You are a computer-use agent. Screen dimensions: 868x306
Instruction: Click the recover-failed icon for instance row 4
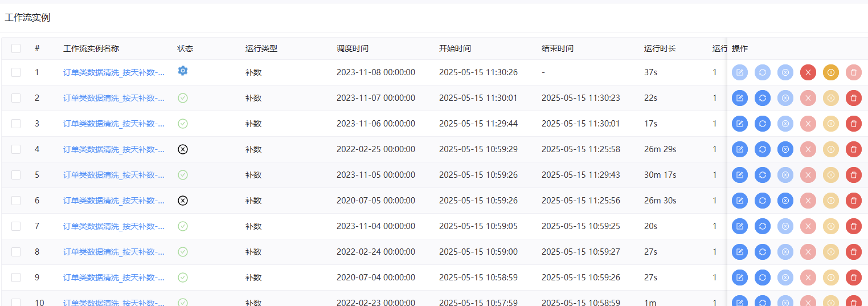(785, 149)
